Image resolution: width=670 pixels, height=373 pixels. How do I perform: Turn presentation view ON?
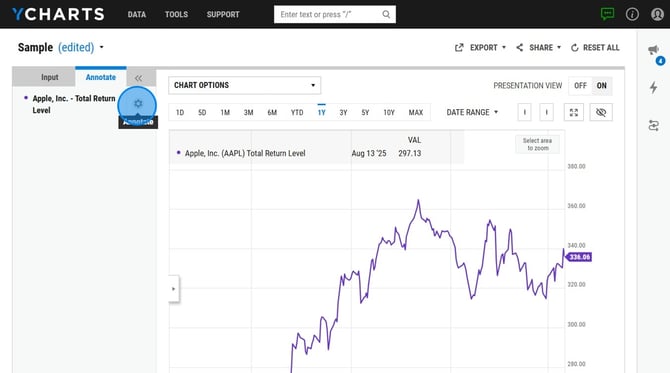602,85
